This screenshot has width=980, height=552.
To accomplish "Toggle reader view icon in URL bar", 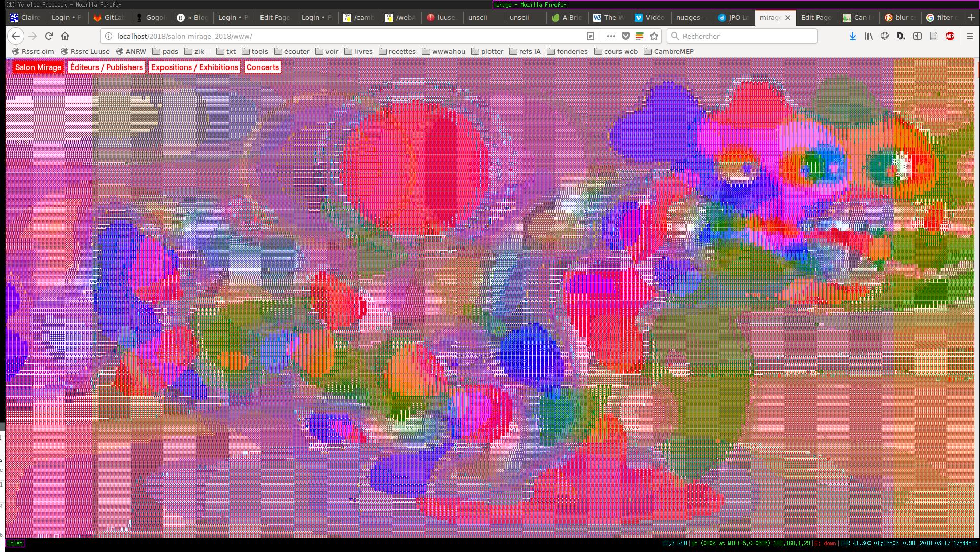I will 591,36.
